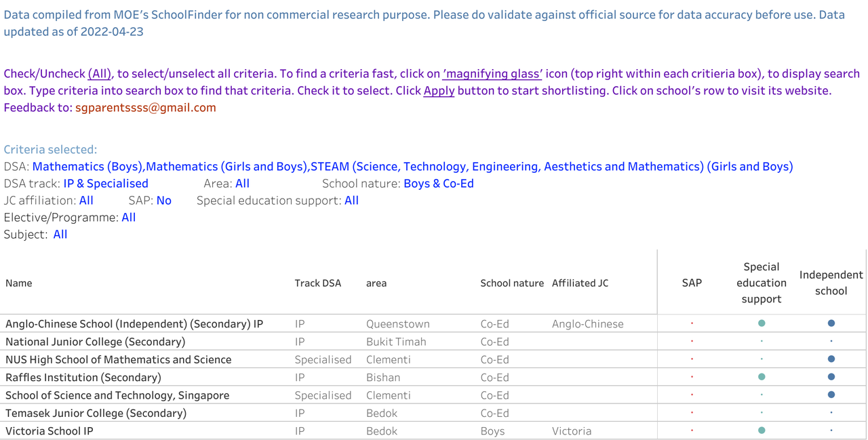Click Special education support criteria value All
The width and height of the screenshot is (868, 440).
351,201
